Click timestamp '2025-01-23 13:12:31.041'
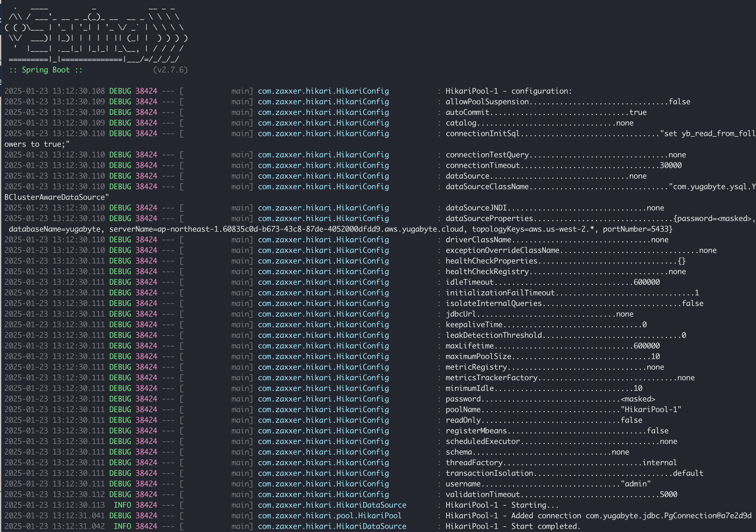 click(x=54, y=515)
